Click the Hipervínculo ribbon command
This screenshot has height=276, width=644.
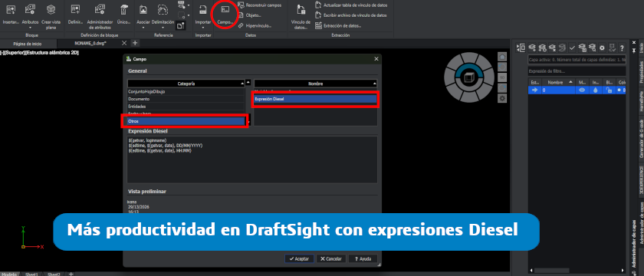tap(255, 25)
